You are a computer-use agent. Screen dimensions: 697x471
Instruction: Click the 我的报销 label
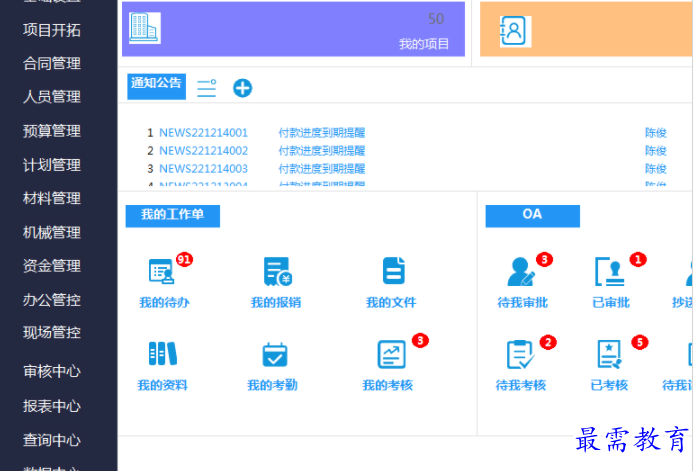(276, 303)
